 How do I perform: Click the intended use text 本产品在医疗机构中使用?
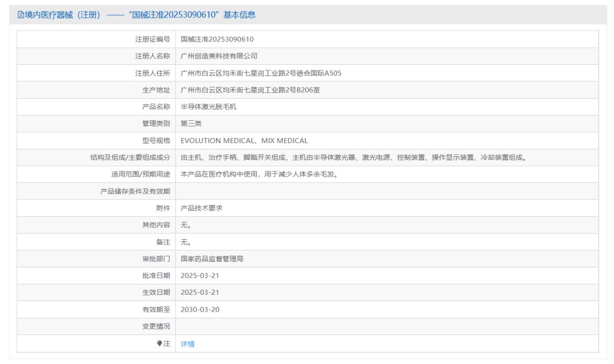259,175
